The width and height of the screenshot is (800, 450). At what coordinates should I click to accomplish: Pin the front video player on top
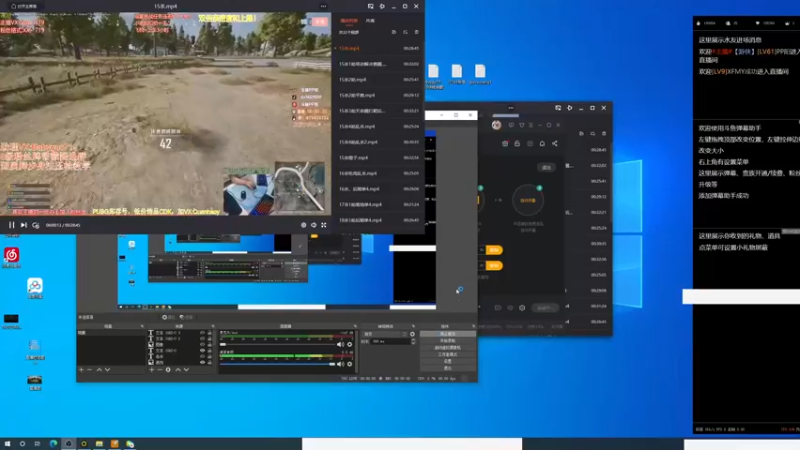[382, 6]
